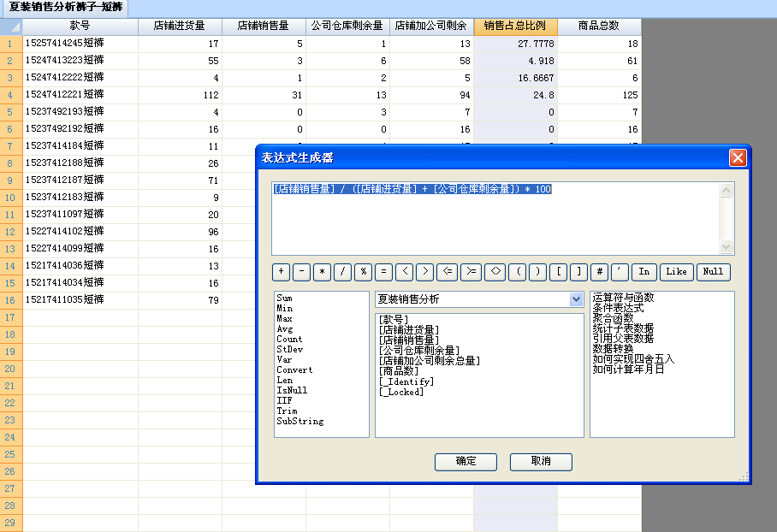
Task: Select the Sum function
Action: coord(284,298)
